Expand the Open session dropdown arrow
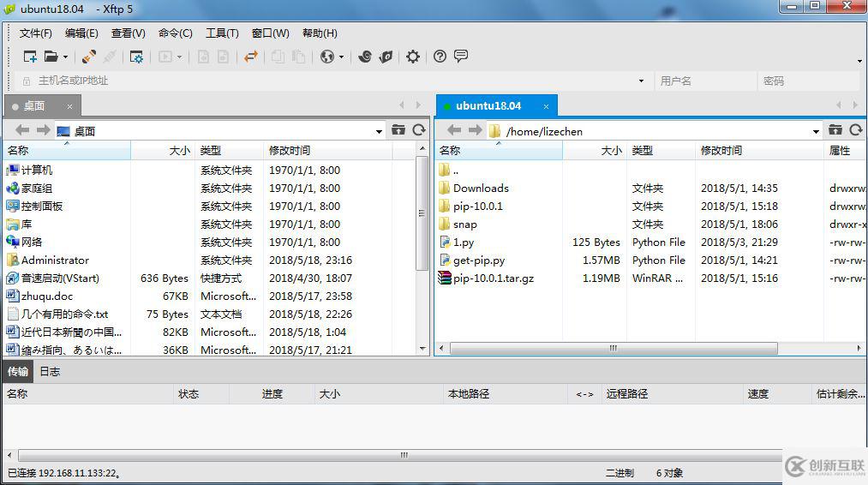This screenshot has width=868, height=485. [65, 57]
